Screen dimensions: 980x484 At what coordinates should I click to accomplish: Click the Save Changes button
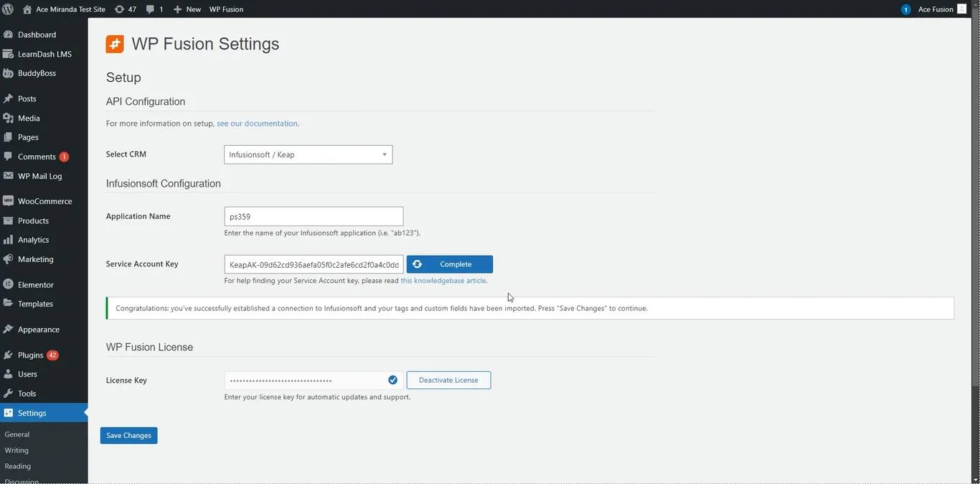point(128,435)
